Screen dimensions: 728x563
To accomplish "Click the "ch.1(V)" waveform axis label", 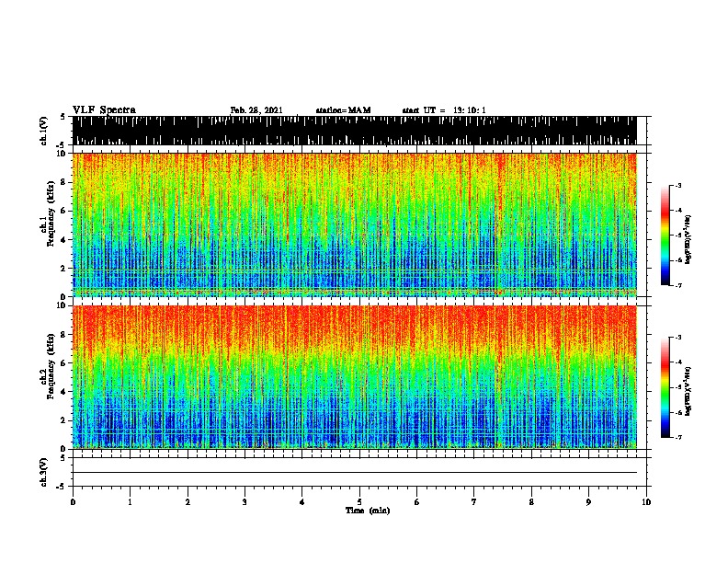I will pyautogui.click(x=44, y=131).
